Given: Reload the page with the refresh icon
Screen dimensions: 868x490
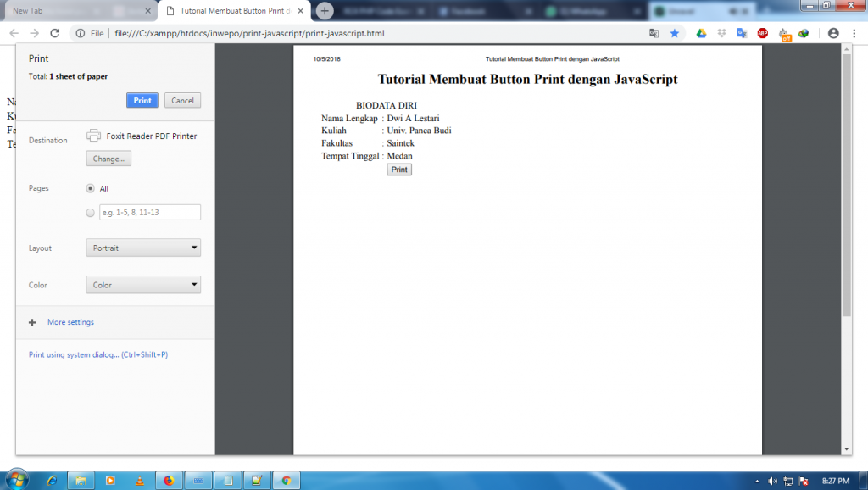Looking at the screenshot, I should coord(55,33).
